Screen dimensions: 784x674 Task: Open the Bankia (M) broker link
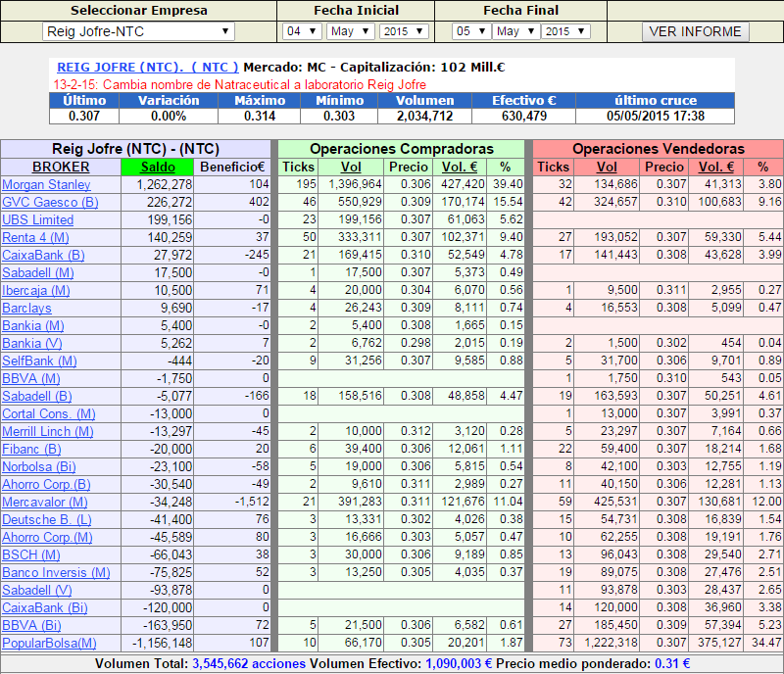point(33,326)
